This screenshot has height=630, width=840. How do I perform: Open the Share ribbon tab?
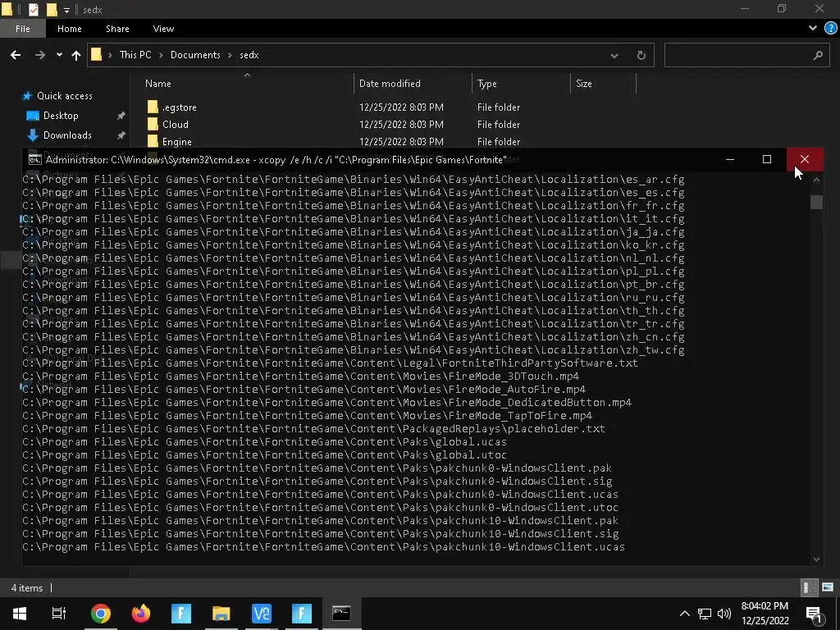tap(117, 29)
